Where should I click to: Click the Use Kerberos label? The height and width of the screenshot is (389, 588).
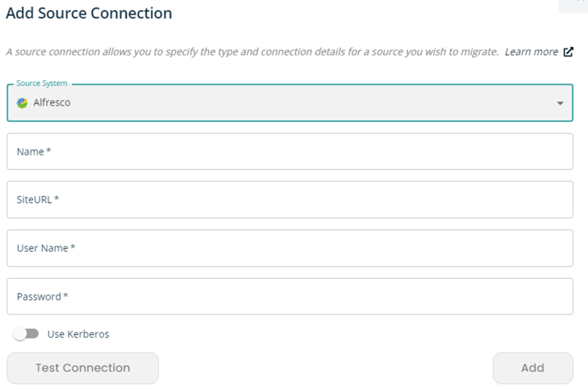[78, 334]
